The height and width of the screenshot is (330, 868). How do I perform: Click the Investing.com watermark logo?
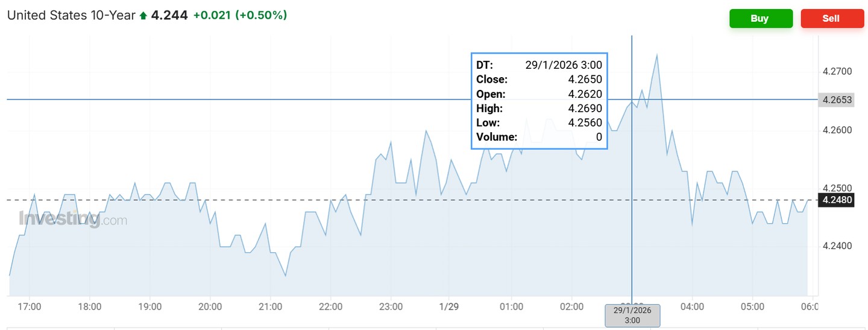tap(73, 219)
